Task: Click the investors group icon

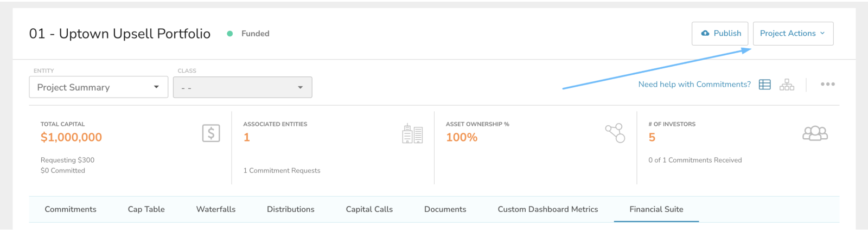Action: (x=815, y=133)
